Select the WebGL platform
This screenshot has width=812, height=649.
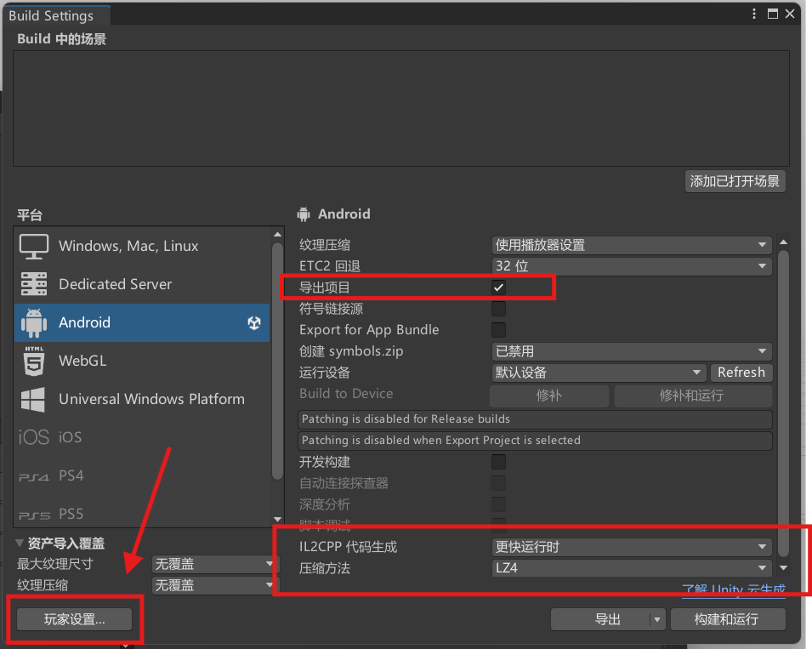(142, 361)
